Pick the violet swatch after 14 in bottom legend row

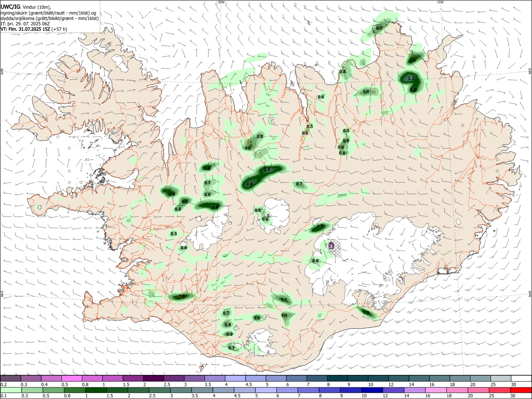[x=414, y=390]
